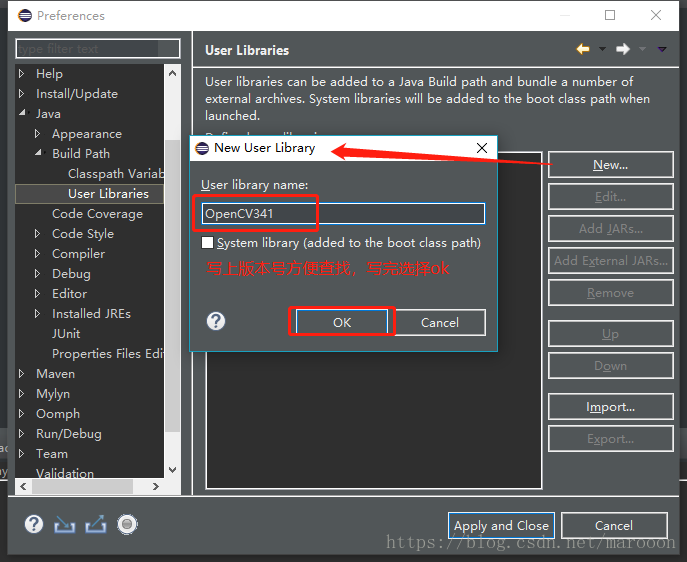Viewport: 687px width, 562px height.
Task: Expand the Help tree node
Action: click(x=21, y=73)
